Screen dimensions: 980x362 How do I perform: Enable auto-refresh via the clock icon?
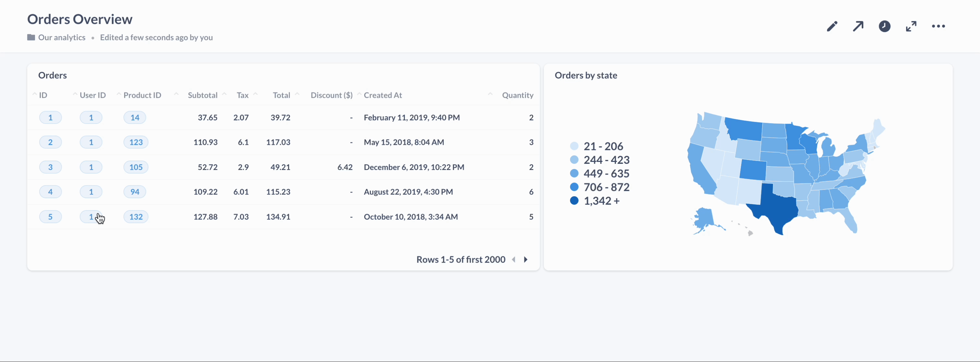point(885,26)
